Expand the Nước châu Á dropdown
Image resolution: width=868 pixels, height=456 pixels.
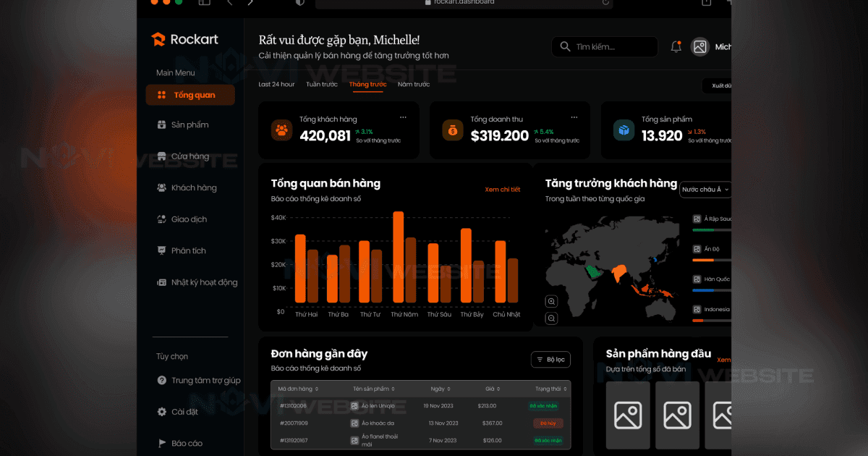pyautogui.click(x=705, y=190)
